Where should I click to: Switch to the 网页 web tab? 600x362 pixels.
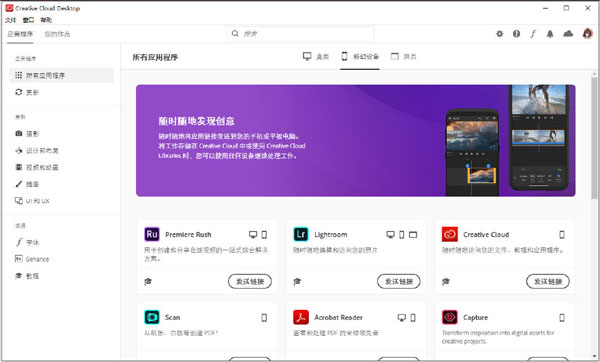(403, 57)
